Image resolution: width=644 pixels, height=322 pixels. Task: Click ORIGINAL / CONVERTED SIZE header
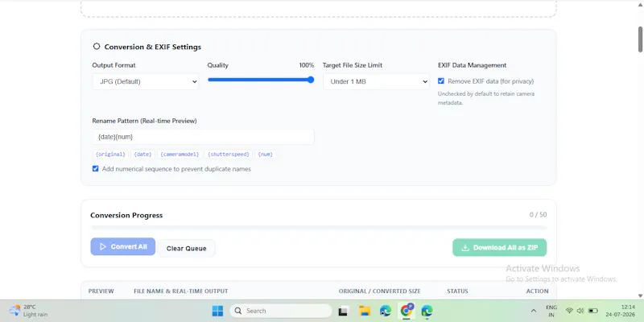(x=379, y=291)
